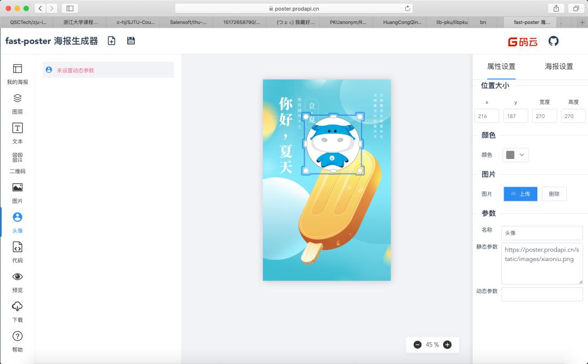Click the 预览 preview eye icon
Viewport: 588px width, 364px height.
[x=17, y=276]
